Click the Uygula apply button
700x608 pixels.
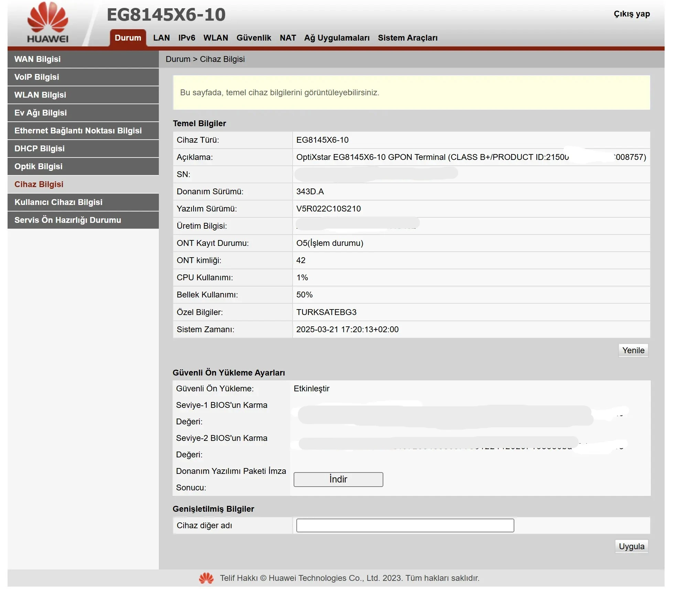(x=632, y=546)
